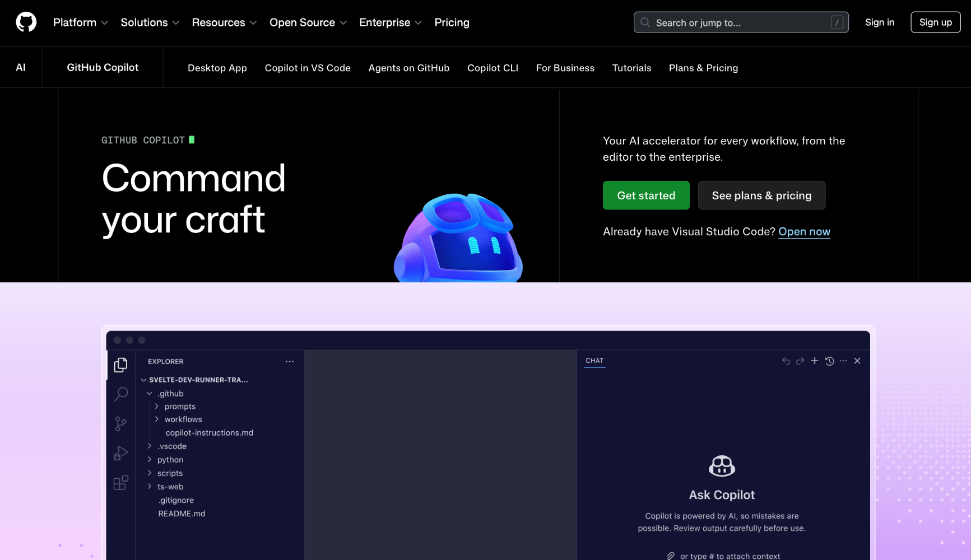The image size is (971, 560).
Task: Click the Copilot logo above Ask Copilot
Action: [722, 466]
